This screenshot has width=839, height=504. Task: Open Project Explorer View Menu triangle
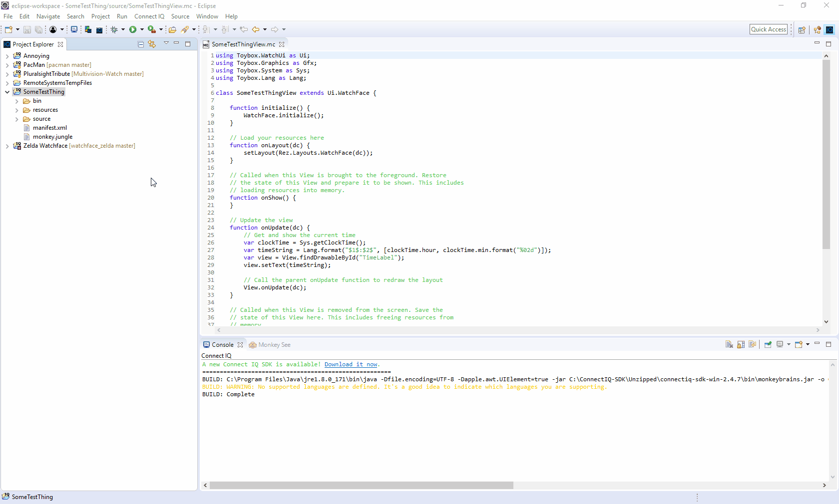pos(166,43)
